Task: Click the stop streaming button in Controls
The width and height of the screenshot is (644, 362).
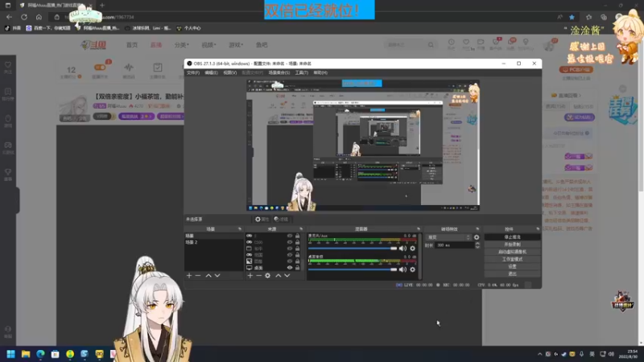Action: 512,237
